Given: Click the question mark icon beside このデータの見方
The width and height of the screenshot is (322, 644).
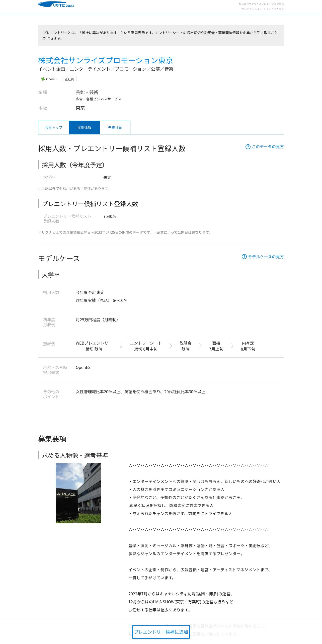Looking at the screenshot, I should coord(248,147).
